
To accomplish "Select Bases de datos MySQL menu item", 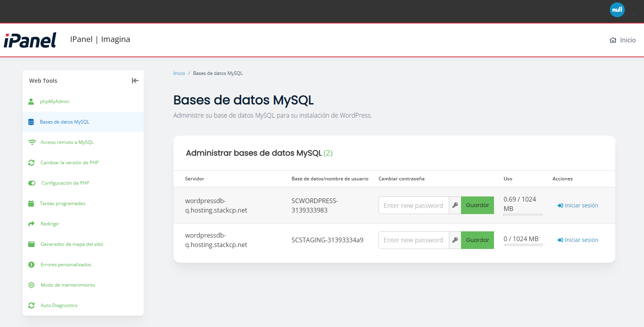I will [x=83, y=122].
